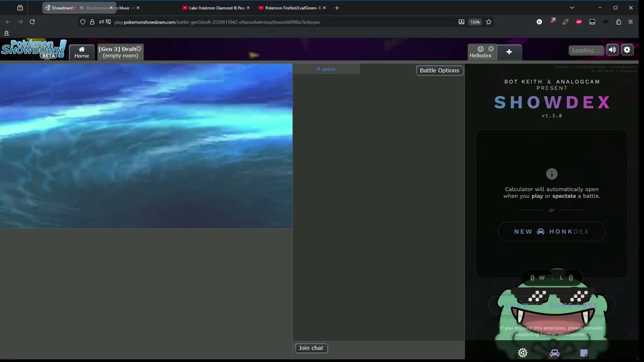Click the padlock site security icon
Screen dimensions: 644x362
92,22
